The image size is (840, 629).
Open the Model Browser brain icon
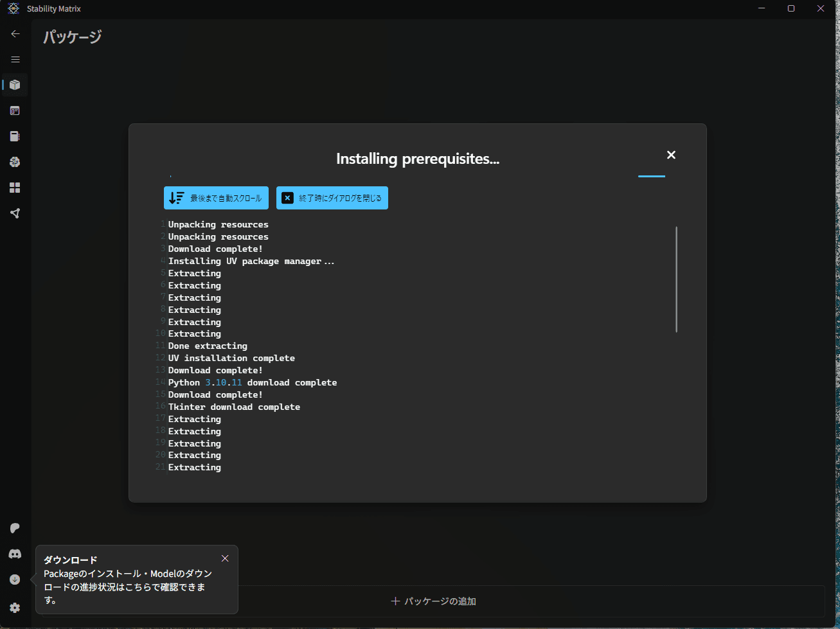click(15, 162)
